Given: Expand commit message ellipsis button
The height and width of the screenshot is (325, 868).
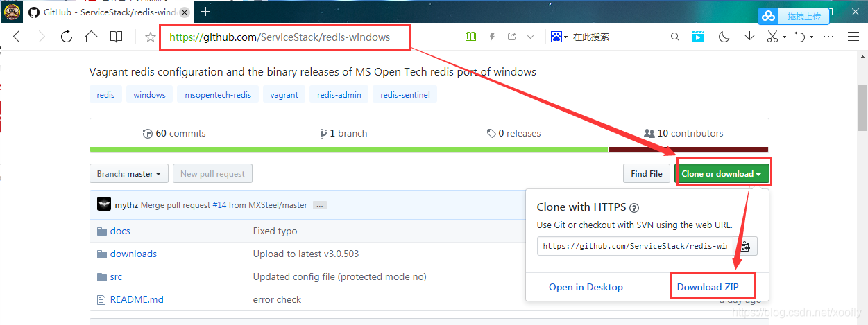Looking at the screenshot, I should coord(320,205).
